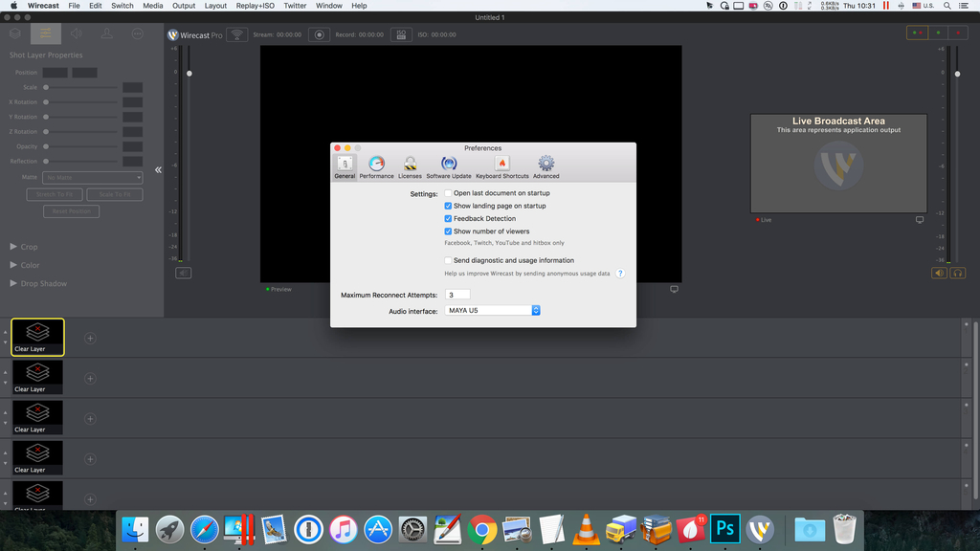The width and height of the screenshot is (980, 551).
Task: Open the Matte dropdown in Shot Layer Properties
Action: (92, 177)
